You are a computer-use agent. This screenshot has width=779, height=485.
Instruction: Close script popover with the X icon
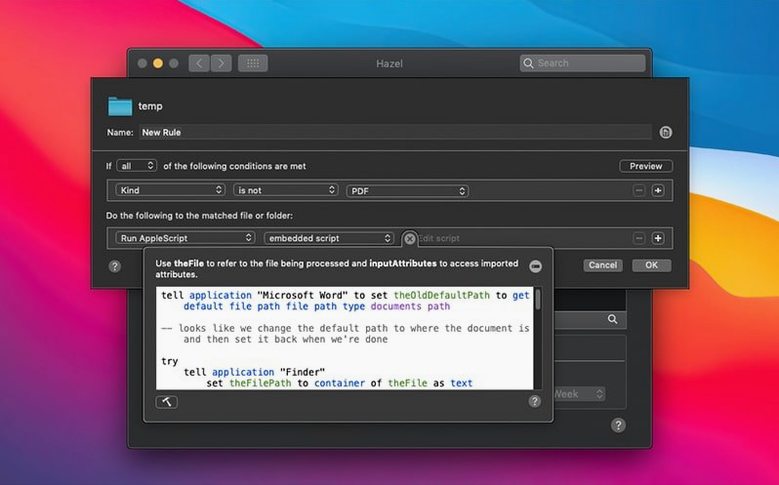pos(409,239)
